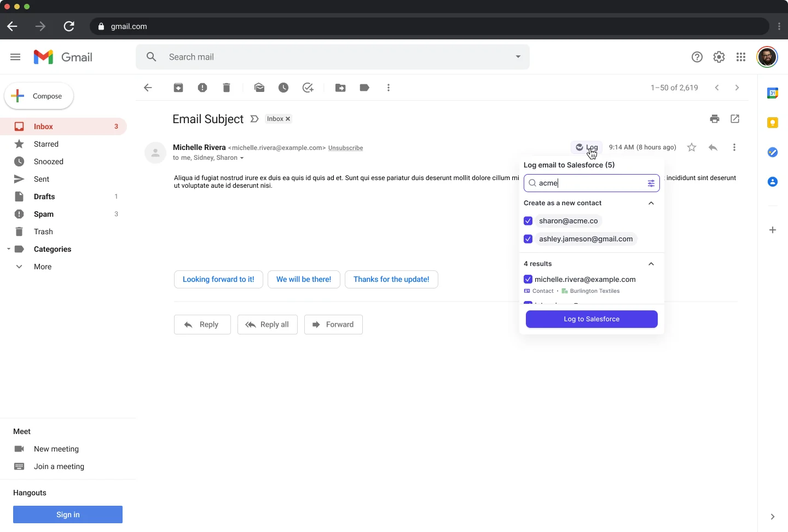Choose 'Thanks for the update!' smart reply
788x532 pixels.
coord(391,279)
